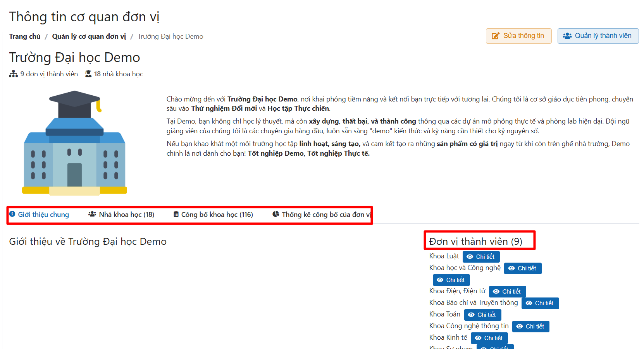Click the info icon beside Giới thiệu chung
Viewport: 644px width, 349px height.
[x=12, y=214]
